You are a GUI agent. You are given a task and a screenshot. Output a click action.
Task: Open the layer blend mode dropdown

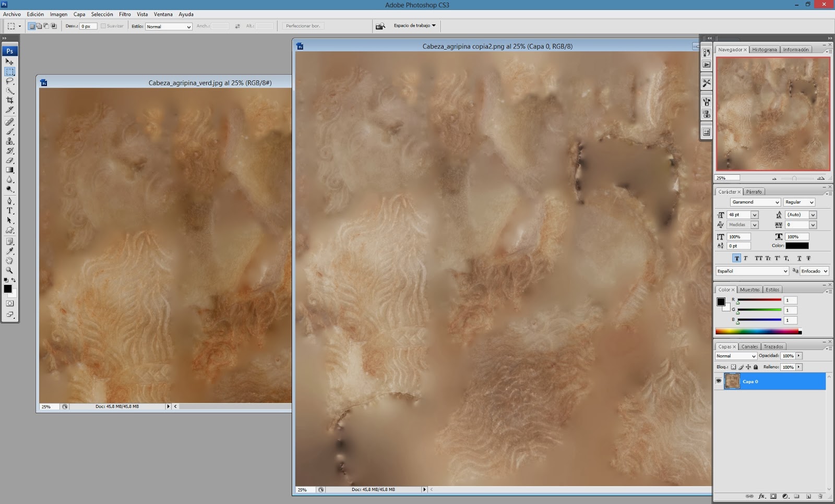[x=736, y=356]
